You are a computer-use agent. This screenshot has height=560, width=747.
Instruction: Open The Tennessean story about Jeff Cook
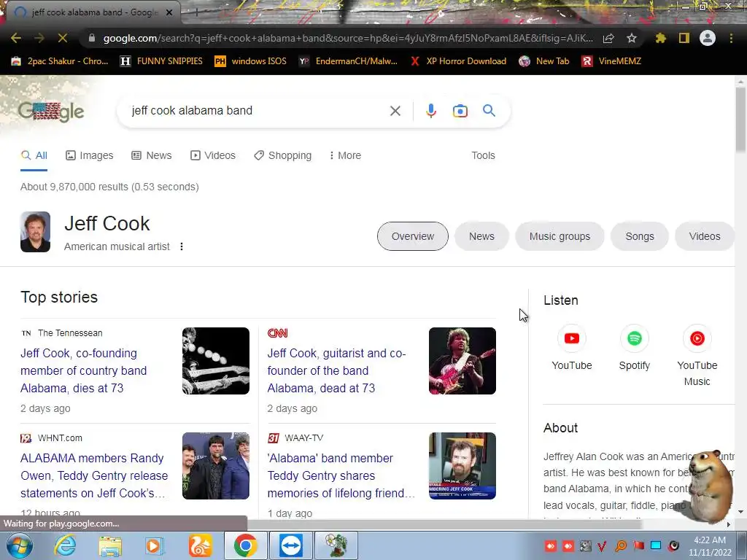coord(84,370)
